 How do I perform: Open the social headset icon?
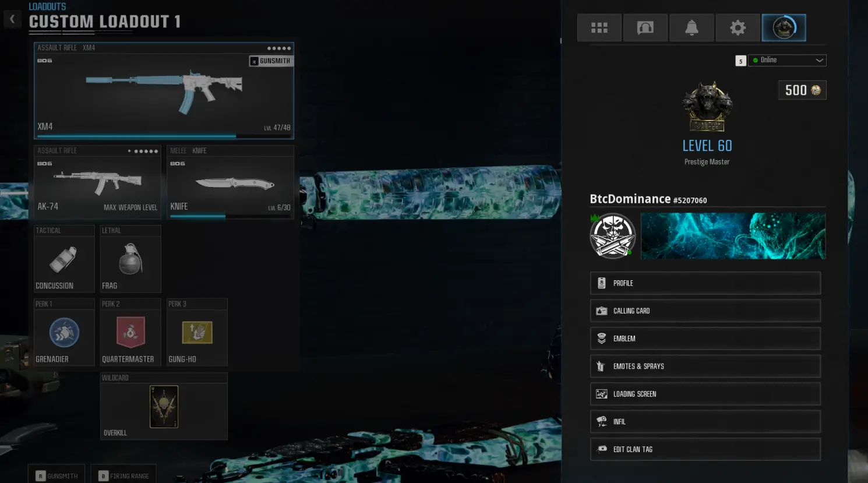coord(645,27)
